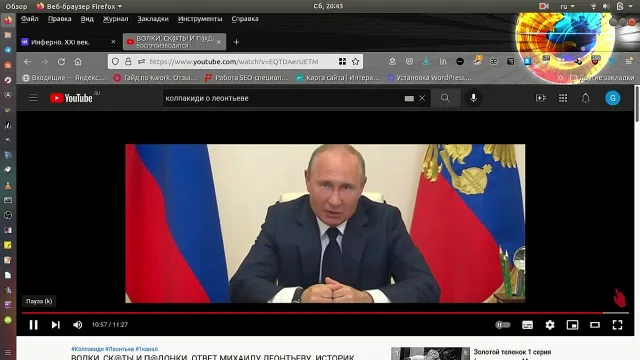Open the Firefox downloads arrow
This screenshot has width=640, height=360.
point(426,62)
